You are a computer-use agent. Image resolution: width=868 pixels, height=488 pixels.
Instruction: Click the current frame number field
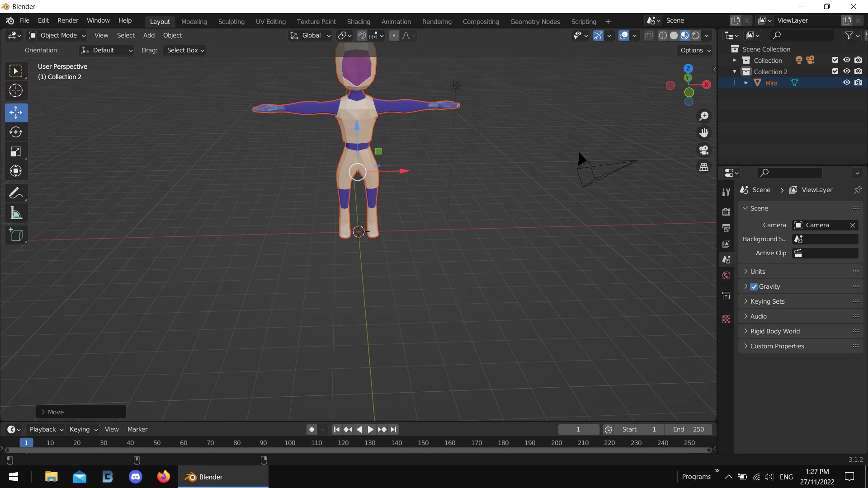click(x=579, y=429)
